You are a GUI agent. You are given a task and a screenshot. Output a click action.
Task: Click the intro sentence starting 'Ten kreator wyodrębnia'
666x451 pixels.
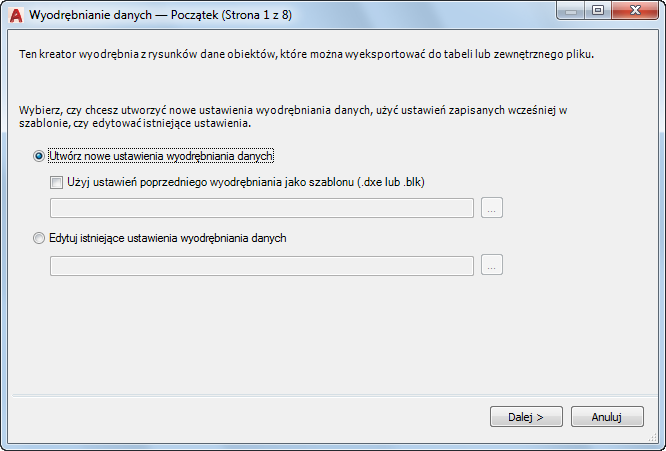click(x=306, y=54)
